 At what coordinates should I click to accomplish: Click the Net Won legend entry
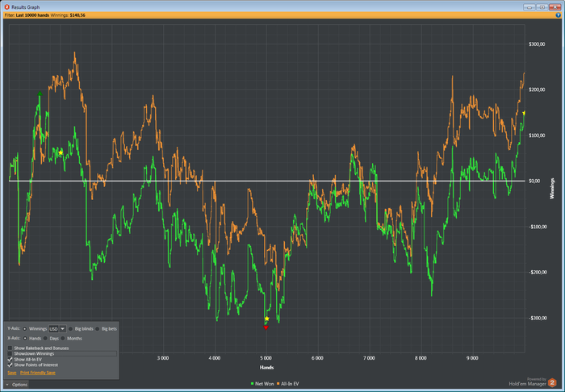point(262,384)
